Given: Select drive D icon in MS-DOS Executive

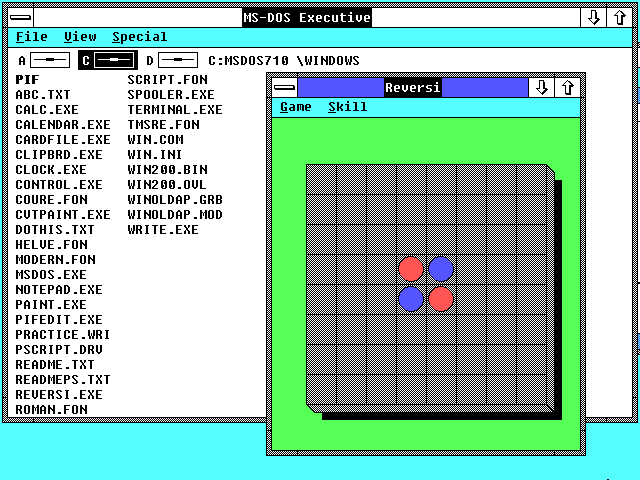Looking at the screenshot, I should tap(172, 60).
